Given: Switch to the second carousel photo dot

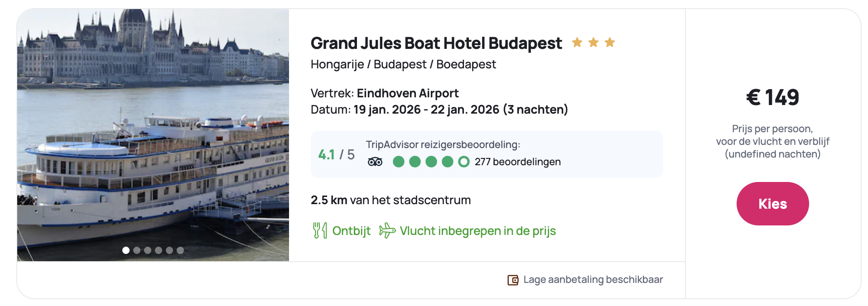Looking at the screenshot, I should pos(137,250).
